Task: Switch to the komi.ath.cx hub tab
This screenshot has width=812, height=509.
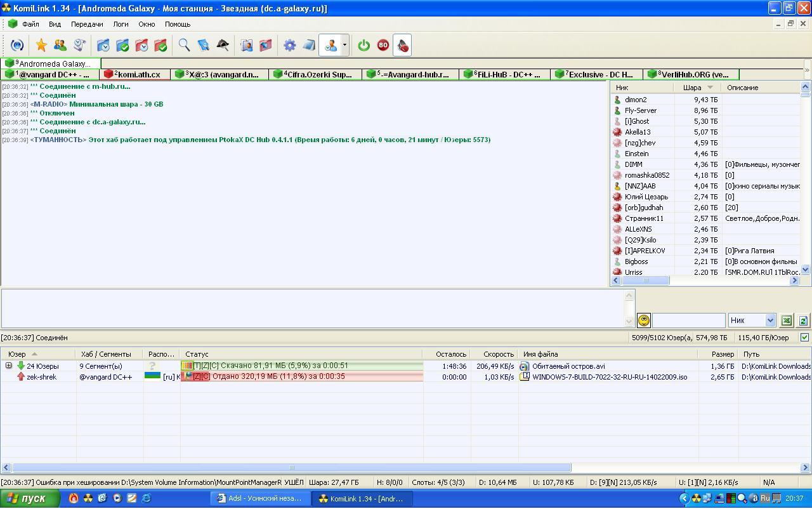Action: click(x=136, y=74)
